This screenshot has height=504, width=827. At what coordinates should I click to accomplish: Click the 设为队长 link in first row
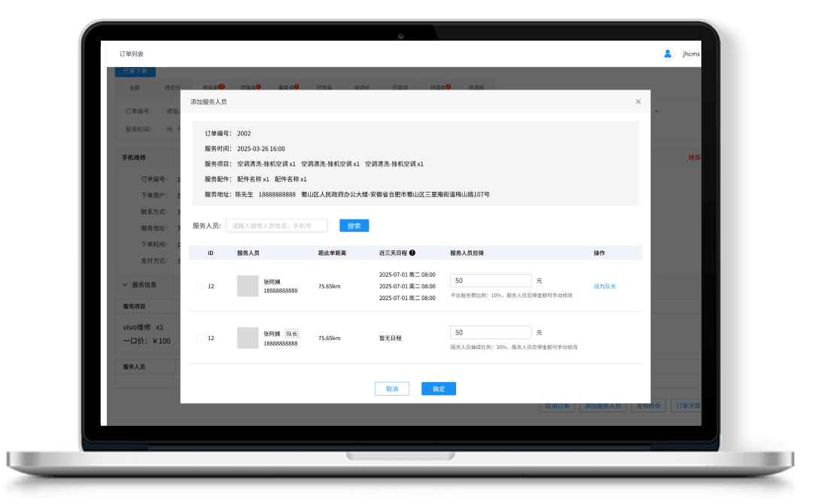[x=604, y=287]
